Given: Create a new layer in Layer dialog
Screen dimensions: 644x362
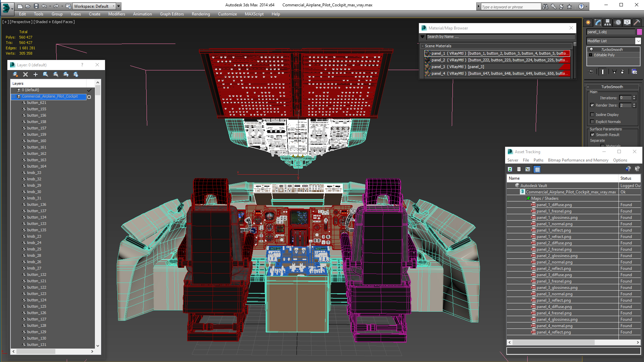Looking at the screenshot, I should tap(15, 74).
